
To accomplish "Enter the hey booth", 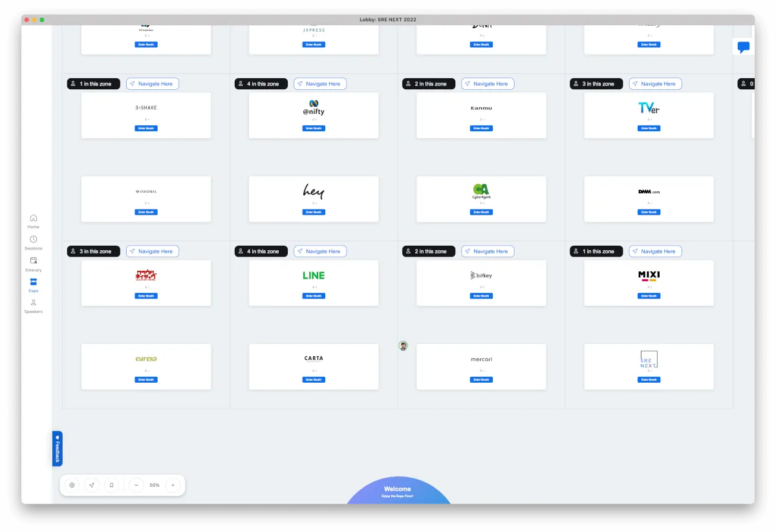I will [314, 212].
